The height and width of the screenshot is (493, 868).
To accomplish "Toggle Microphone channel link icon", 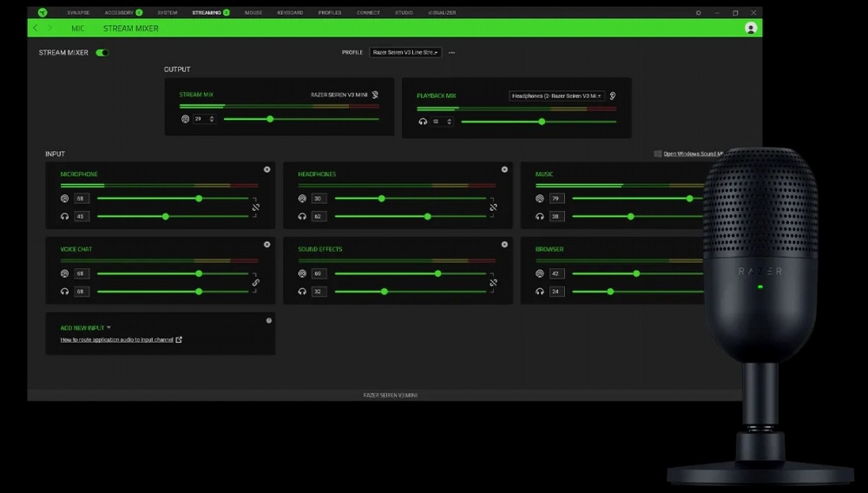I will tap(256, 207).
